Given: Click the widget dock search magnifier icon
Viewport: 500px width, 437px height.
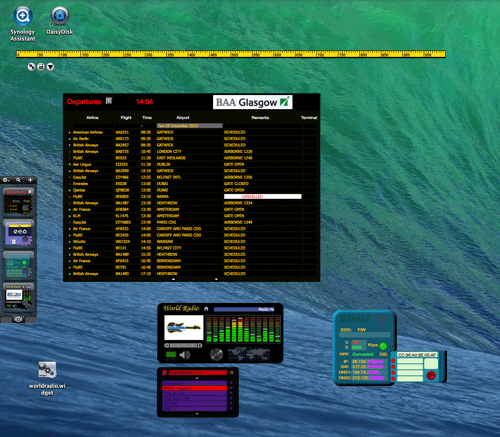Looking at the screenshot, I should click(18, 180).
